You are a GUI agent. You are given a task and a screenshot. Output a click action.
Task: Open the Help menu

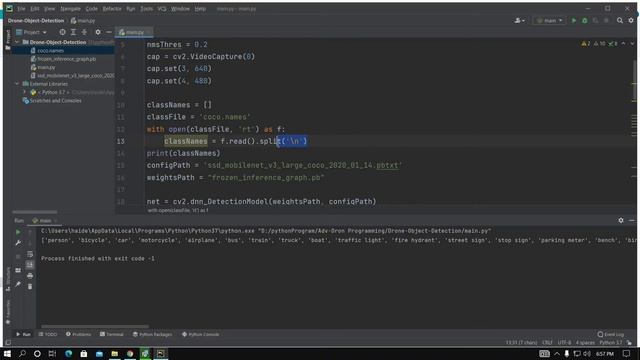click(200, 9)
